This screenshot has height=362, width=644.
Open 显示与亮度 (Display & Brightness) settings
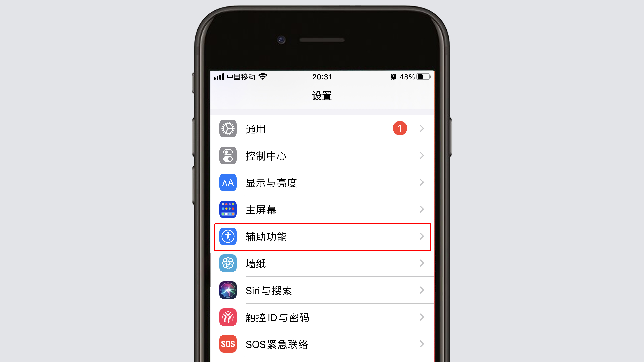point(322,182)
